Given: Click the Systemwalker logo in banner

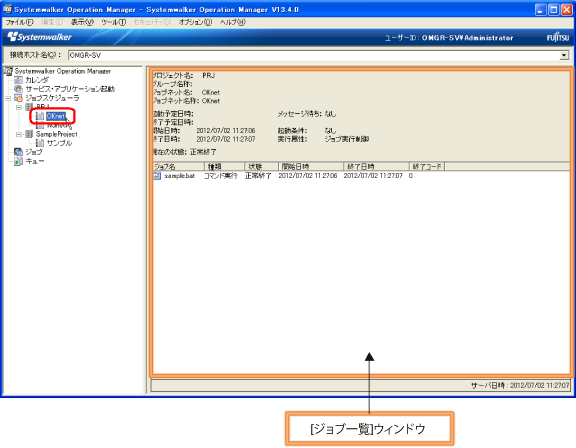Looking at the screenshot, I should click(40, 37).
